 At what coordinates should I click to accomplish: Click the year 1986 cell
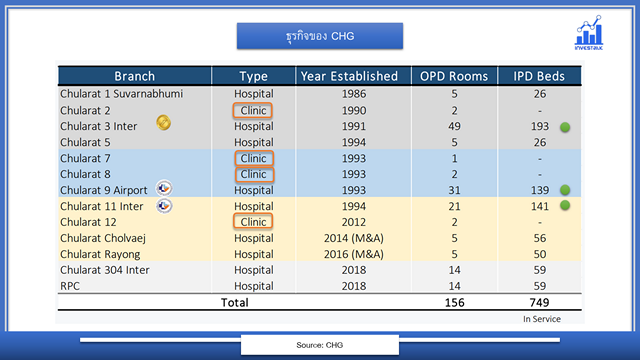354,94
